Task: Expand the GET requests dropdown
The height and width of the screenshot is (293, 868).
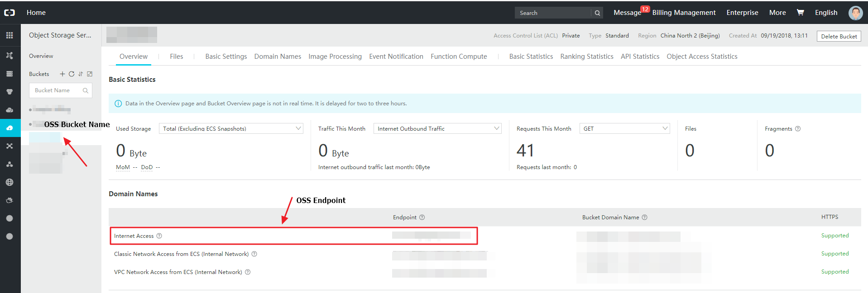Action: pos(624,129)
